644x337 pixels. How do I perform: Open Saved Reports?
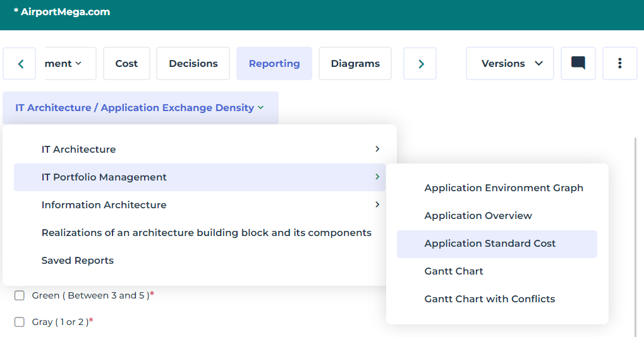tap(78, 261)
